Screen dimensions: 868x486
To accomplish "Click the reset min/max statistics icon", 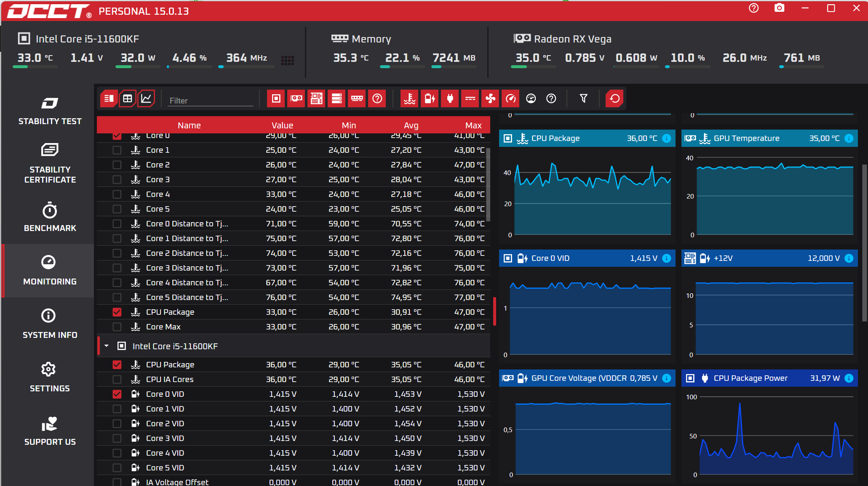I will [614, 98].
